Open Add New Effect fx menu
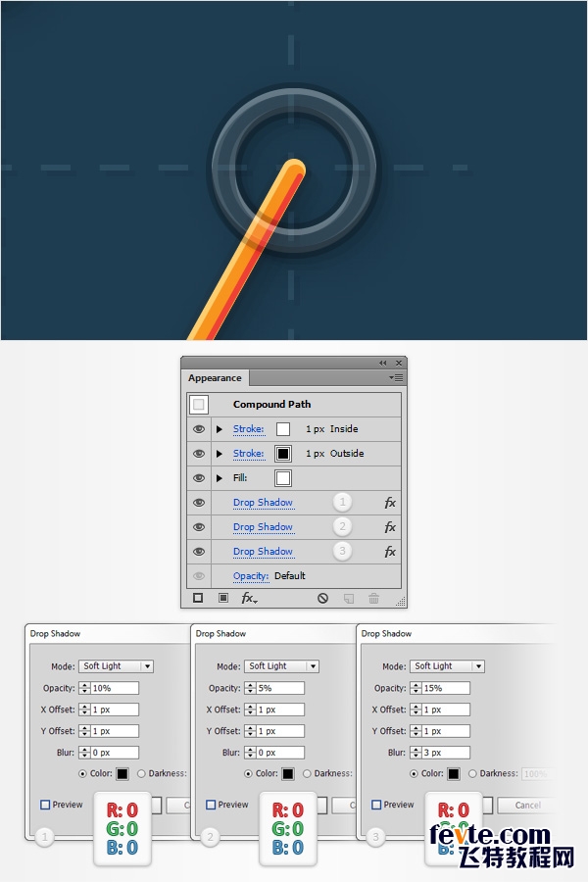 point(249,599)
